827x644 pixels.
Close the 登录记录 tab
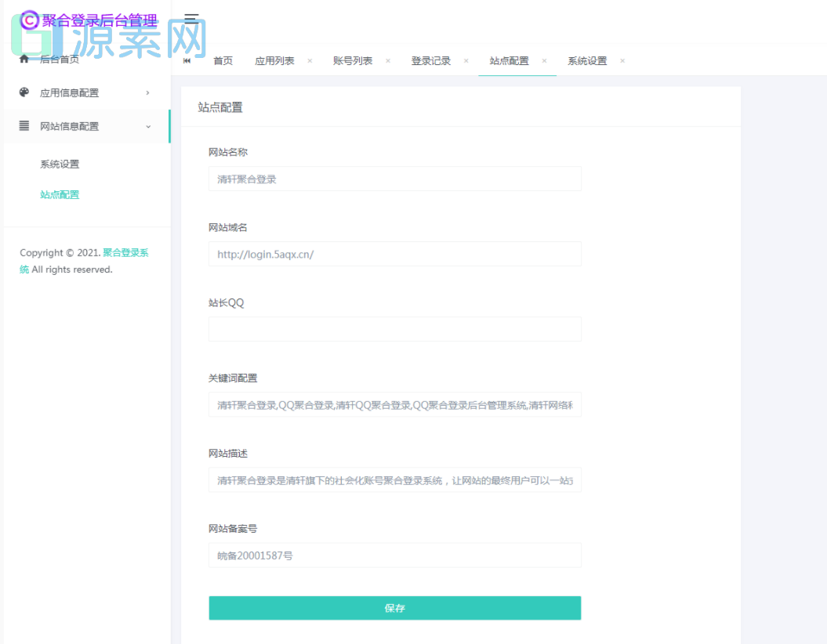tap(466, 60)
